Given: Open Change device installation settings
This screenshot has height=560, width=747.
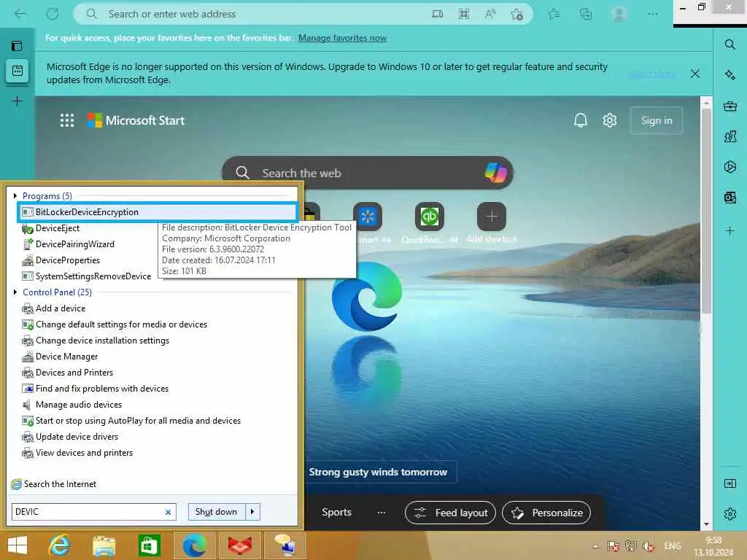Looking at the screenshot, I should 102,341.
